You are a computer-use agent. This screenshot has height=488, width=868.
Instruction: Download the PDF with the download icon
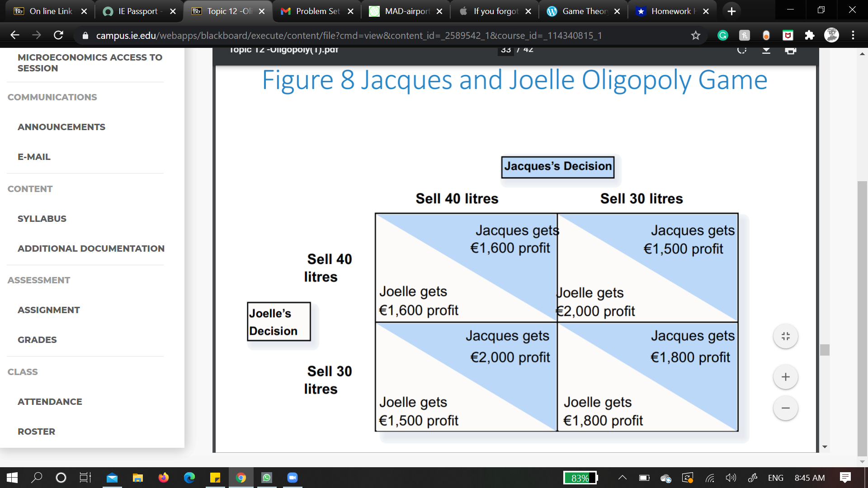[x=766, y=51]
